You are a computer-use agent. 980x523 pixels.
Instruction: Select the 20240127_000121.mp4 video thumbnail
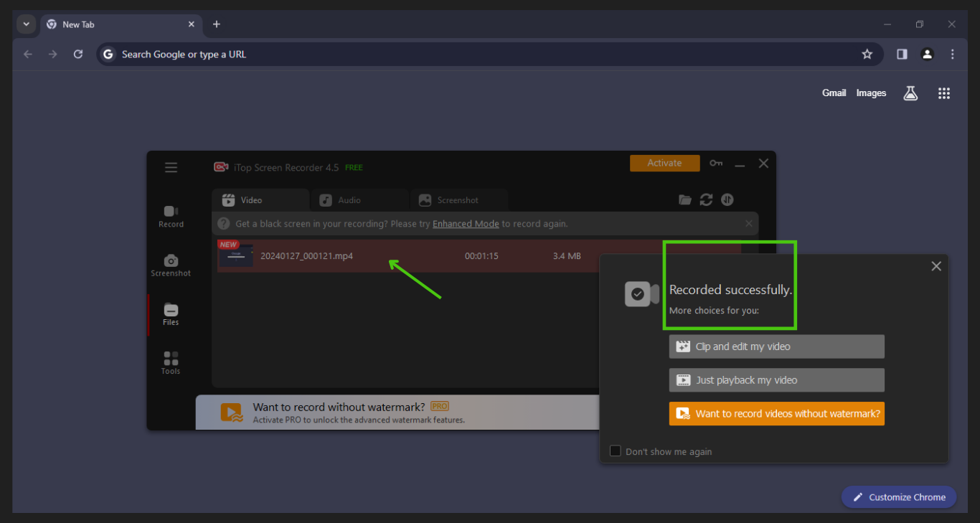tap(236, 256)
